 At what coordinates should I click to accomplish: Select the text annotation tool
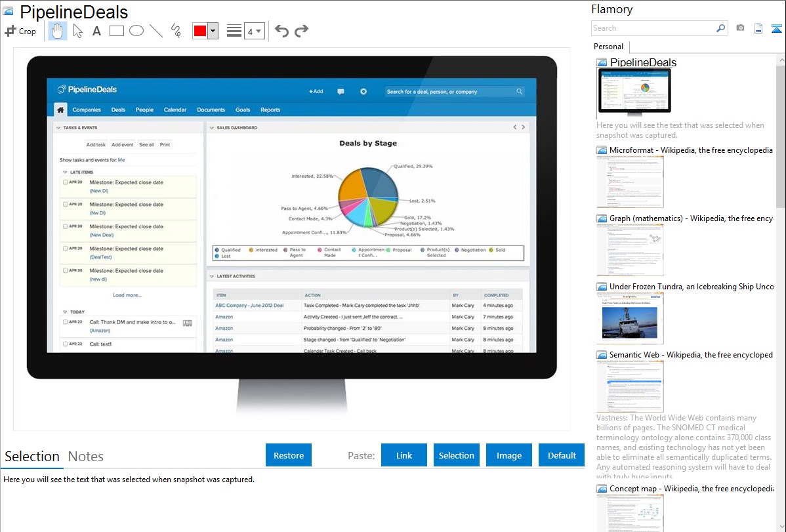(96, 31)
